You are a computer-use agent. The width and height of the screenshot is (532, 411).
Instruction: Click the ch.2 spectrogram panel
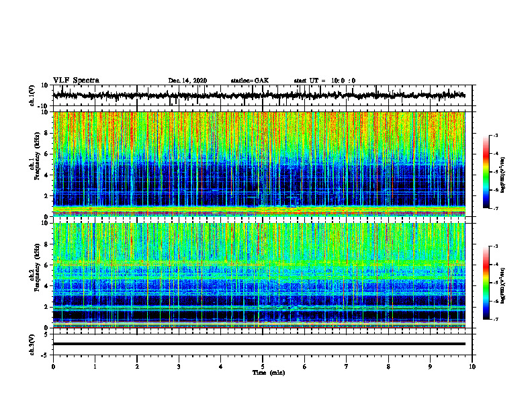tap(259, 275)
